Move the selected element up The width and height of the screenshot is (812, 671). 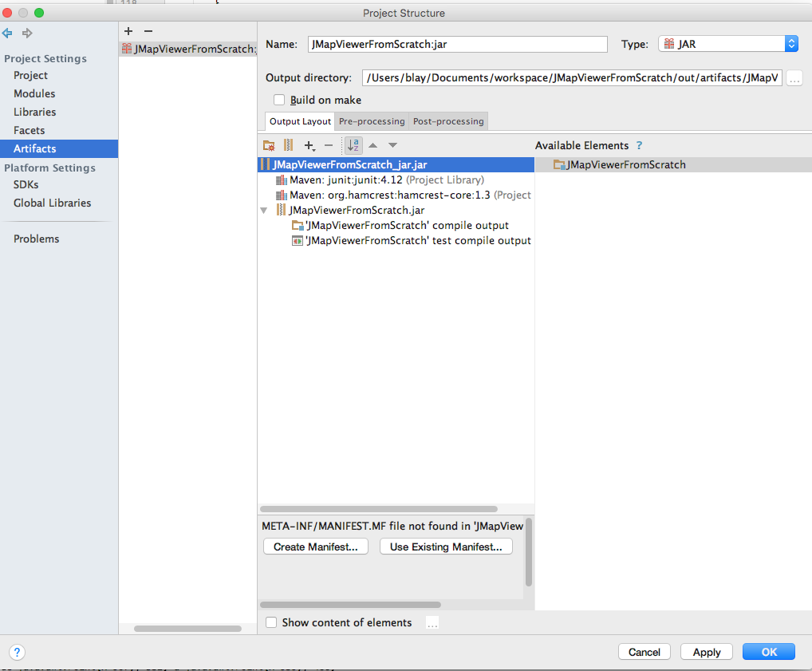coord(372,145)
